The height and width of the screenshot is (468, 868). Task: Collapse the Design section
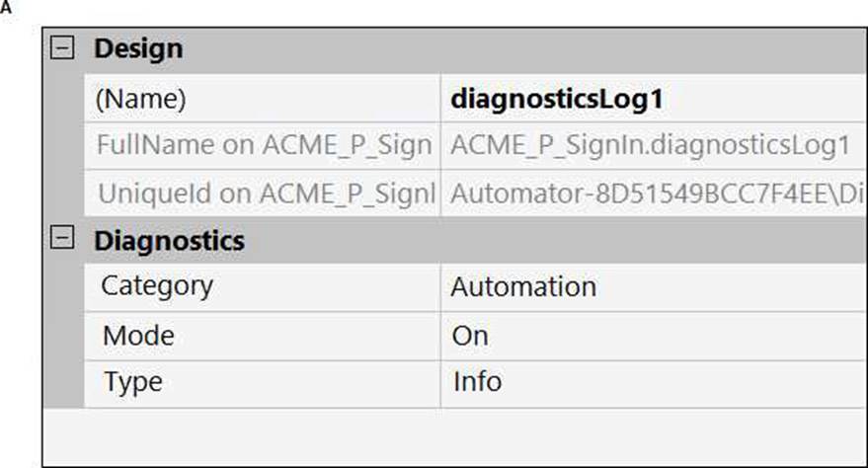[62, 48]
